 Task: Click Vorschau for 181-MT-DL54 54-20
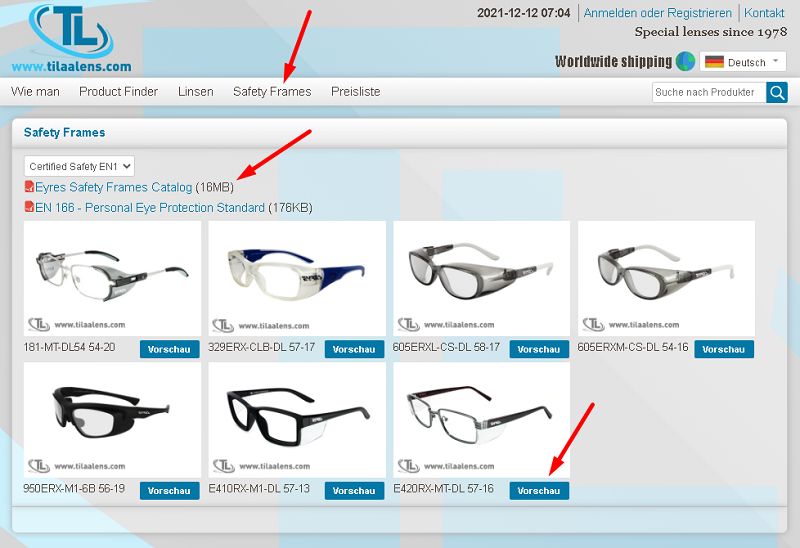169,349
